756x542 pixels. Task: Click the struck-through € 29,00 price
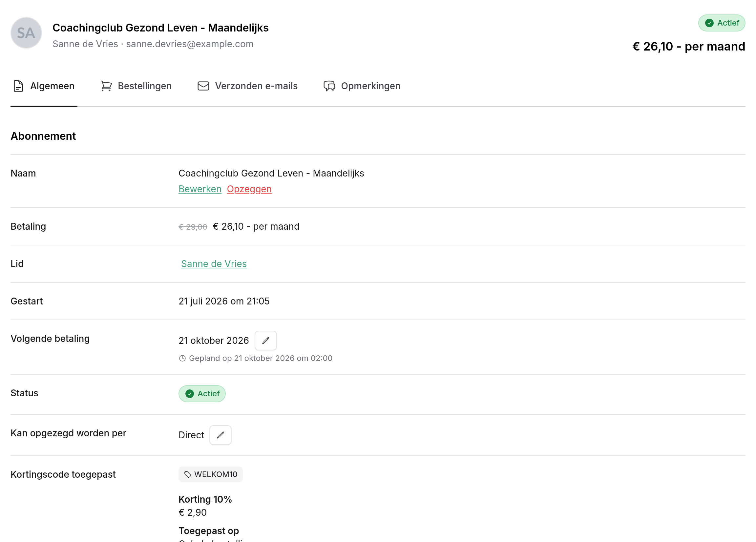[193, 227]
